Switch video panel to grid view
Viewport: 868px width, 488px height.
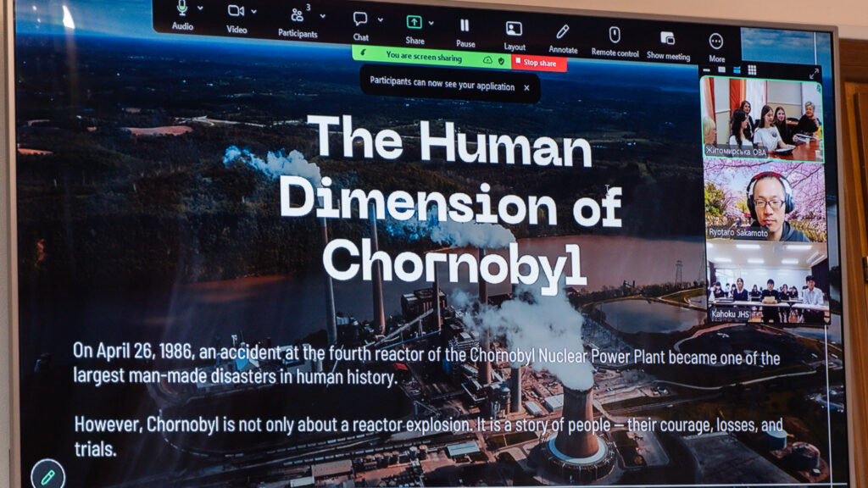(752, 69)
